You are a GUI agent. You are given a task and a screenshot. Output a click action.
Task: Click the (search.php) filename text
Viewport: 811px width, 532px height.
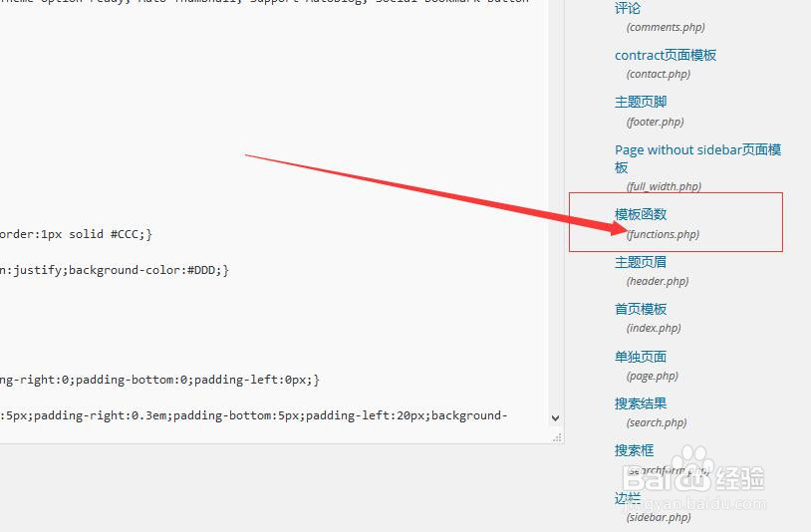point(657,423)
